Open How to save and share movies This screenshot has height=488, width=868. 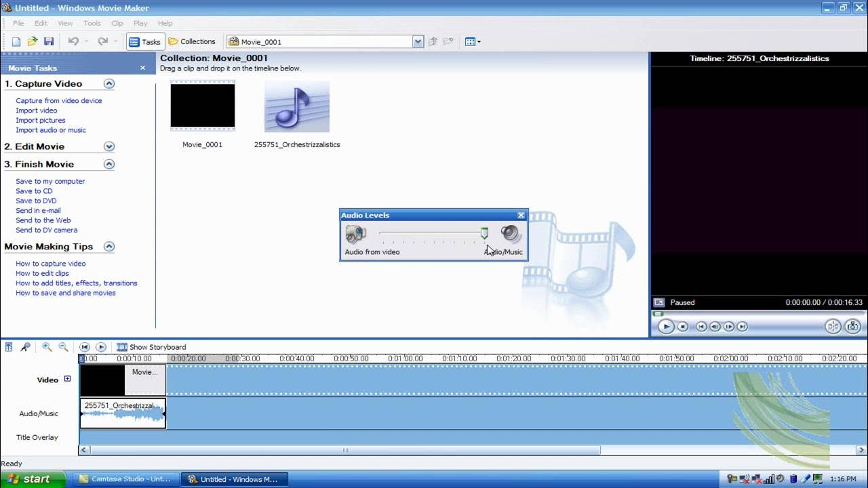point(66,293)
